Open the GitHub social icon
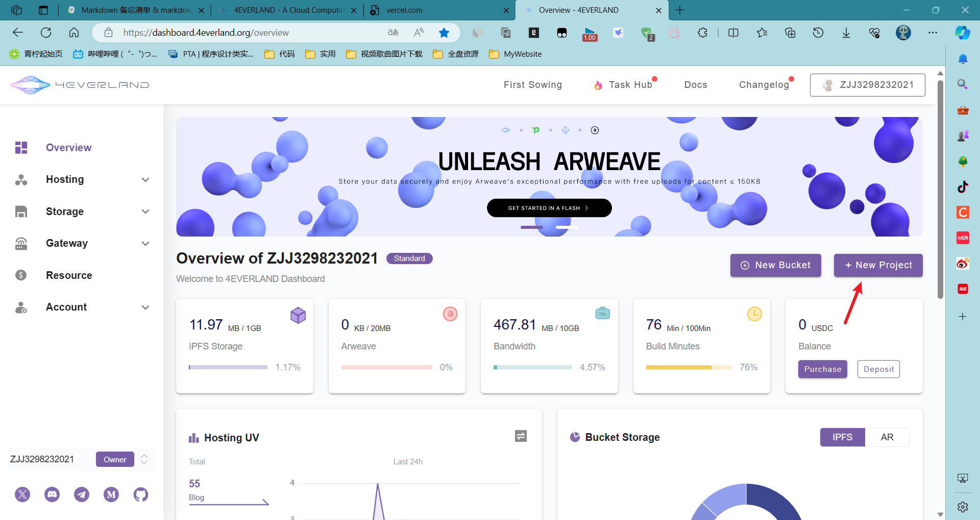This screenshot has height=520, width=980. click(x=141, y=494)
